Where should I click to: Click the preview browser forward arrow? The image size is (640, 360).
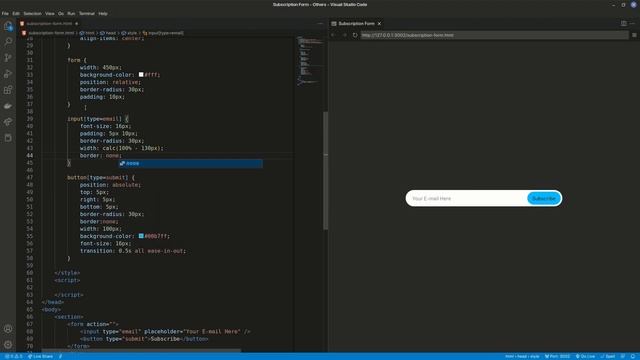(x=344, y=35)
